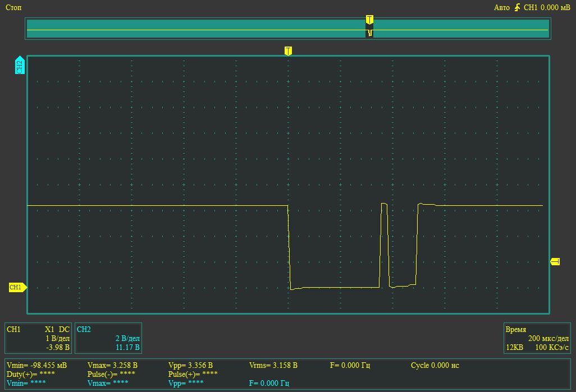Click CH2 scale '2 В/дел'
The height and width of the screenshot is (392, 576).
click(x=127, y=338)
